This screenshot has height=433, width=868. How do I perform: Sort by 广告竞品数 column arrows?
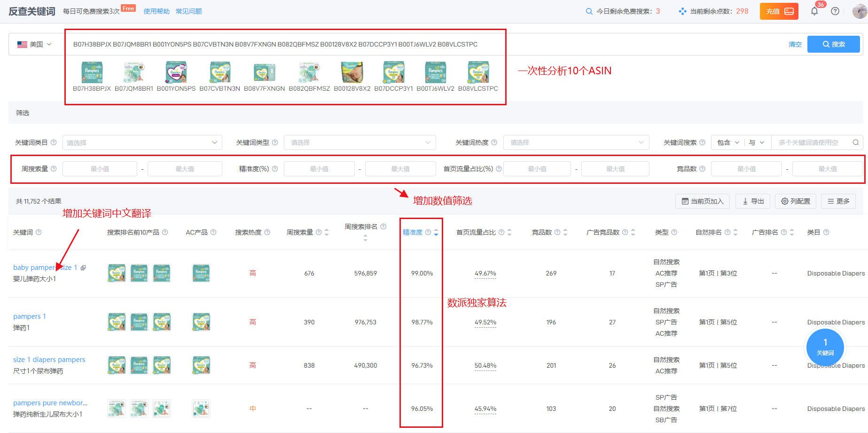pyautogui.click(x=633, y=232)
